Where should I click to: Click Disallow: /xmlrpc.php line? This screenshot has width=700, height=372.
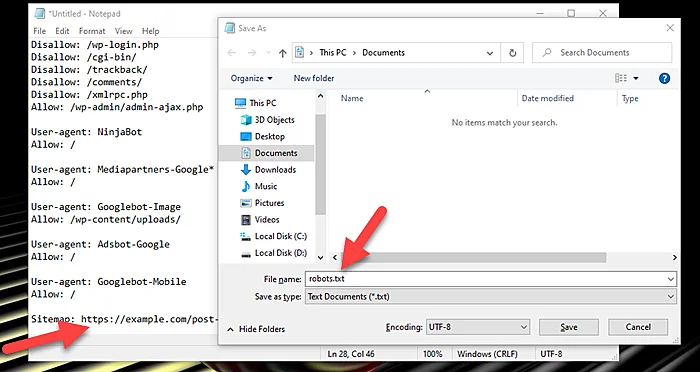89,95
